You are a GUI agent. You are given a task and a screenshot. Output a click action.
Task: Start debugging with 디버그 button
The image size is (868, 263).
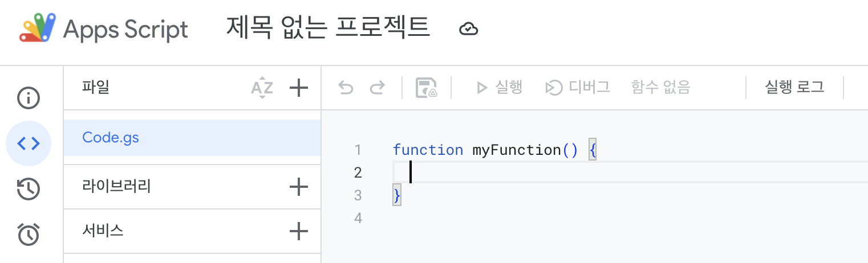pyautogui.click(x=578, y=88)
